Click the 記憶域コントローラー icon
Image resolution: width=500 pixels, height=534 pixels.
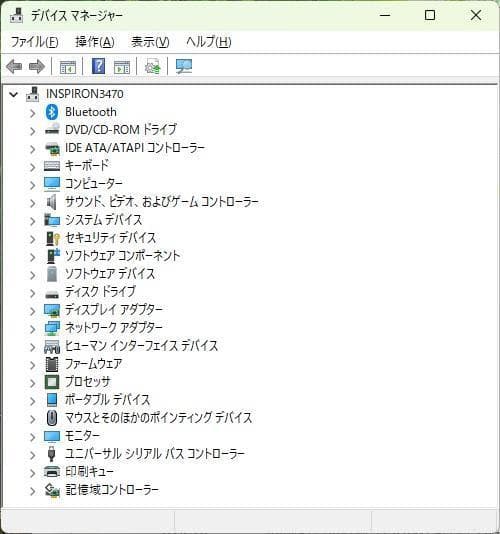52,490
